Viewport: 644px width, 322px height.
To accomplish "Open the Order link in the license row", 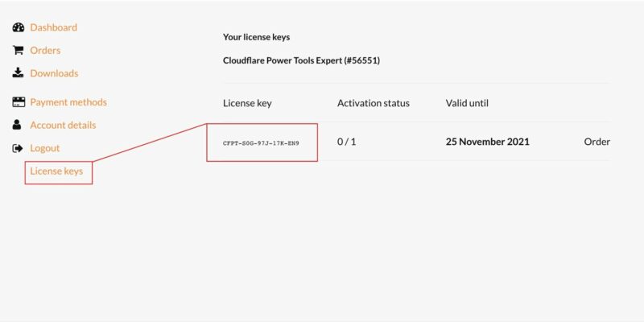I will [597, 142].
